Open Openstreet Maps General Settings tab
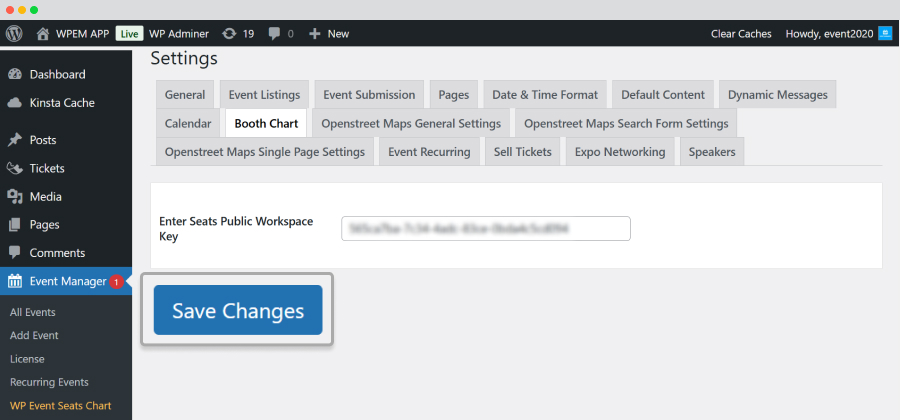 point(411,123)
